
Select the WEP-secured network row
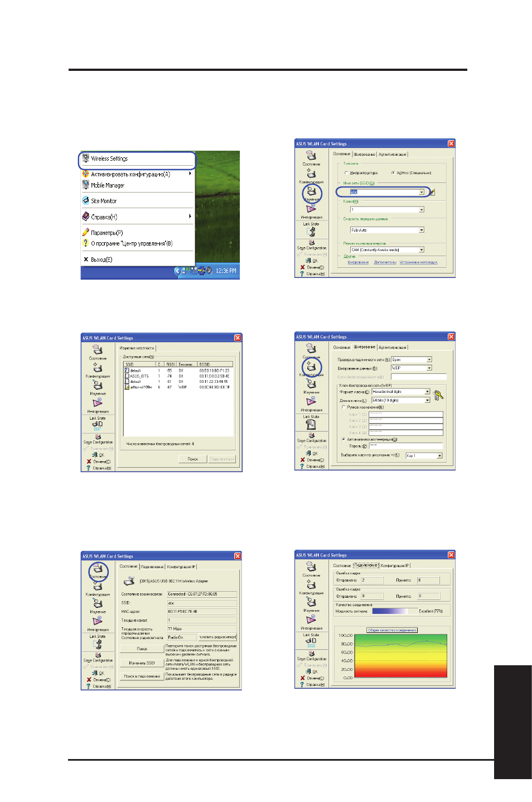click(177, 387)
